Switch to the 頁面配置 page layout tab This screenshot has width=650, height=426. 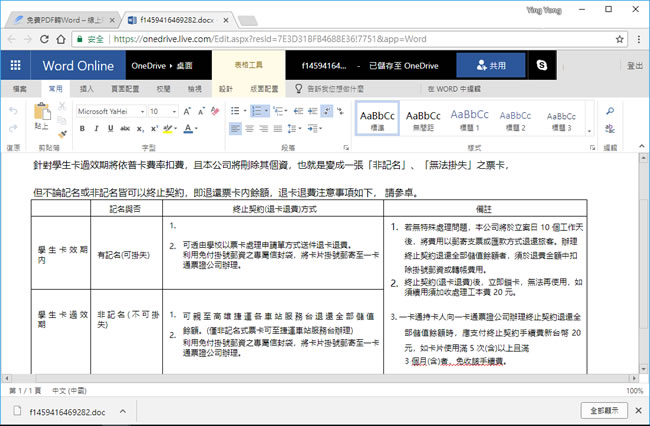125,89
